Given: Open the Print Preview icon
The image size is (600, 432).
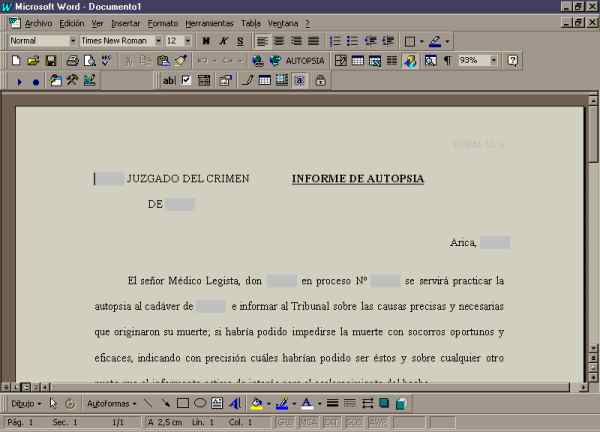Looking at the screenshot, I should [88, 61].
